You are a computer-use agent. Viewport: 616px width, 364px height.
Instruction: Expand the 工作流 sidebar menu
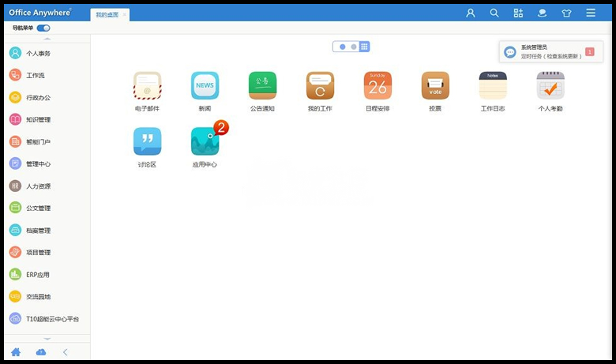click(x=47, y=75)
